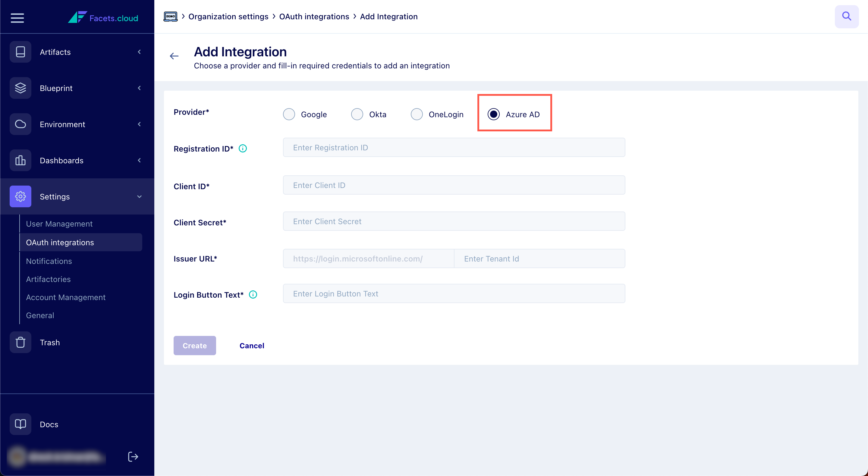Expand the Blueprint sidebar chevron
Viewport: 868px width, 476px height.
tap(139, 88)
